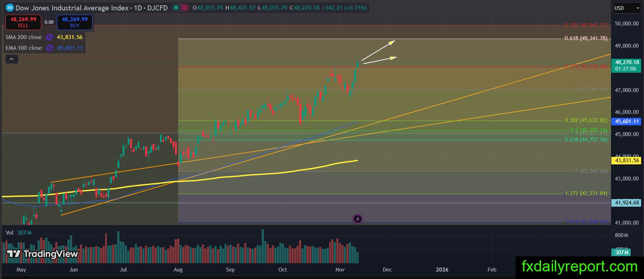Open the EMA 100 indicator source icon
644x279 pixels.
(49, 48)
